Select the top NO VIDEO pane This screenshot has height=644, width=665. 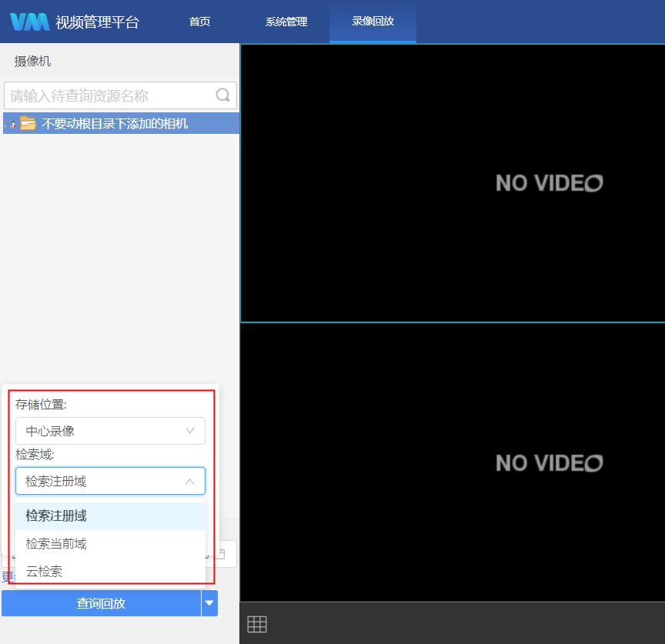(453, 183)
